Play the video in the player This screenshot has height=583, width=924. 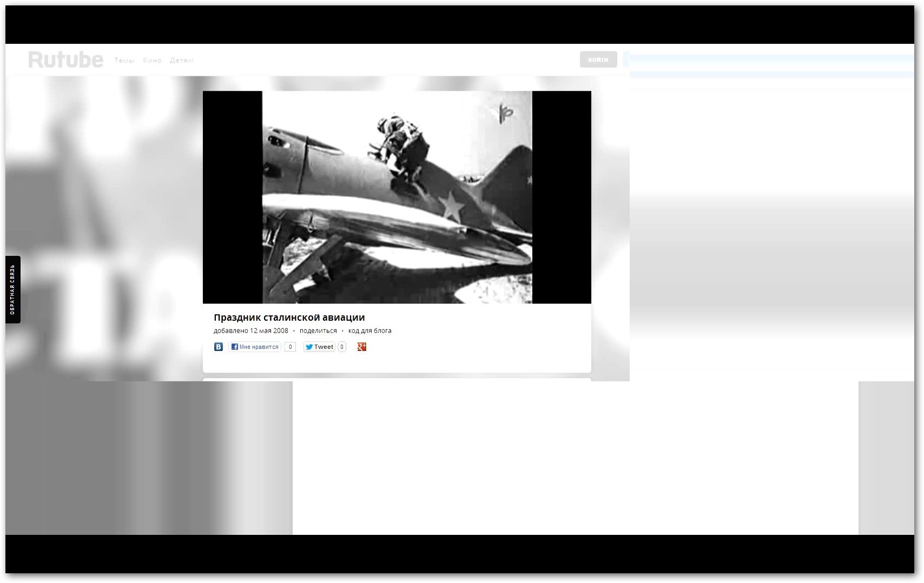(397, 197)
